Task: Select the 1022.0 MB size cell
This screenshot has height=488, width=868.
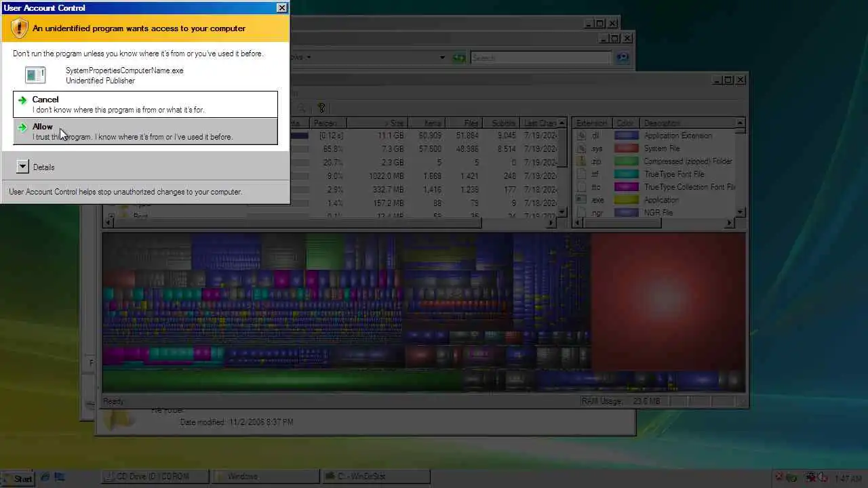Action: pyautogui.click(x=387, y=176)
